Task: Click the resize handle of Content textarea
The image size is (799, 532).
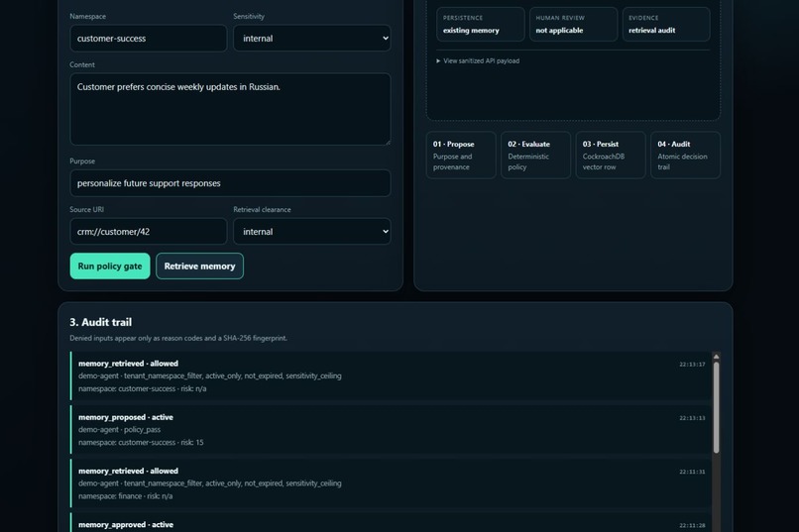Action: point(388,142)
